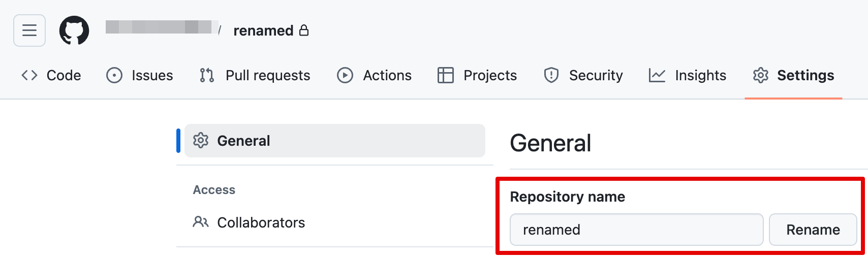Switch to the Code tab

pos(64,76)
